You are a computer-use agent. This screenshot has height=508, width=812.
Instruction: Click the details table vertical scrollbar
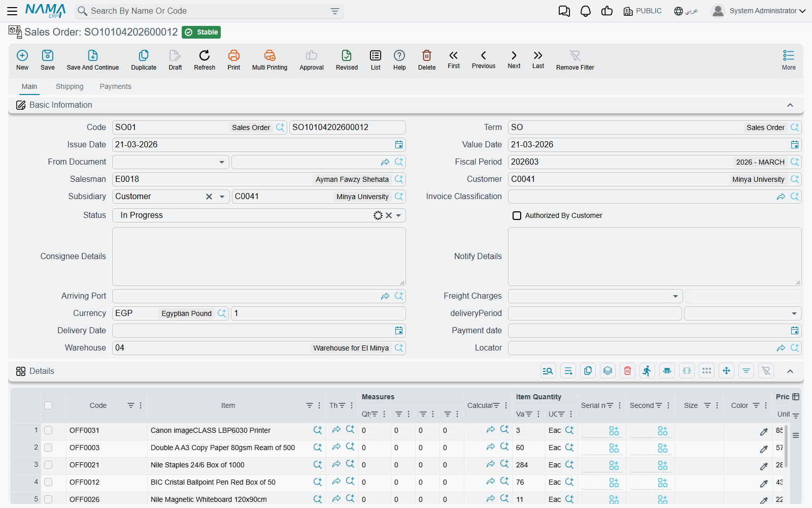(x=786, y=447)
